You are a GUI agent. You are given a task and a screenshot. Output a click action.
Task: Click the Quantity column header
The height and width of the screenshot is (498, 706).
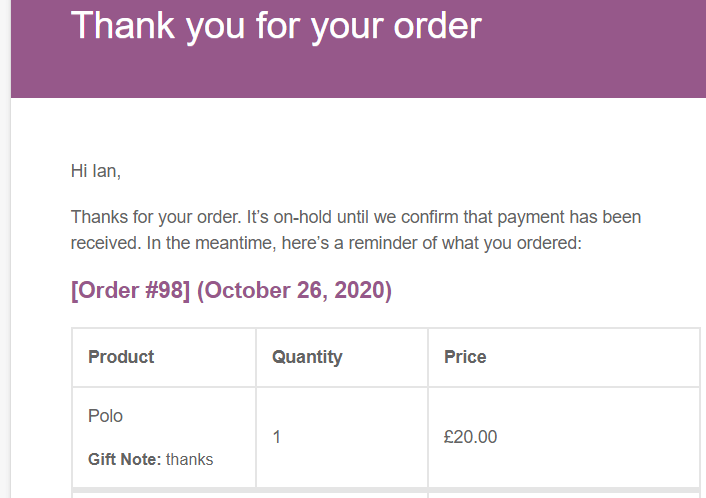tap(307, 358)
